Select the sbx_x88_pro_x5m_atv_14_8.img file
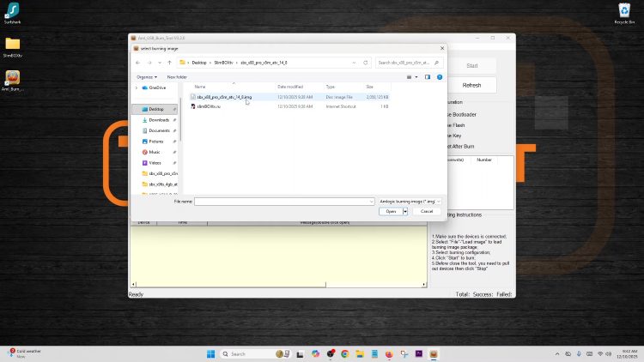644x362 pixels. point(224,97)
